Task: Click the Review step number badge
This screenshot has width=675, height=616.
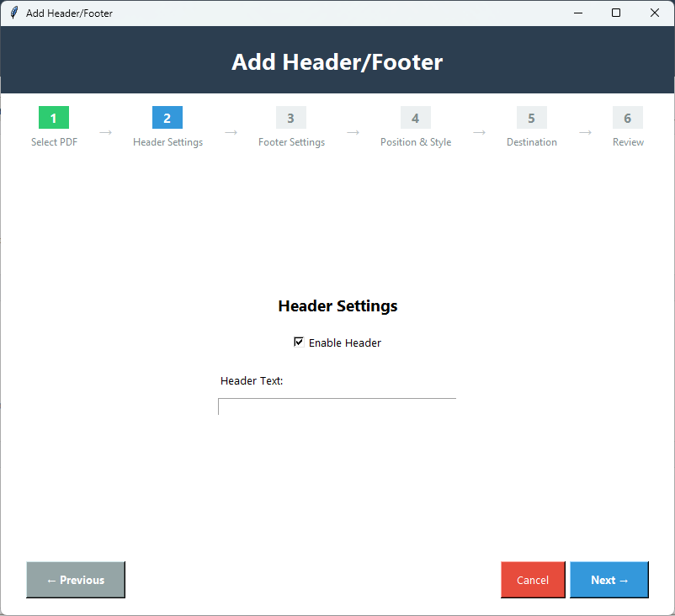Action: click(x=627, y=118)
